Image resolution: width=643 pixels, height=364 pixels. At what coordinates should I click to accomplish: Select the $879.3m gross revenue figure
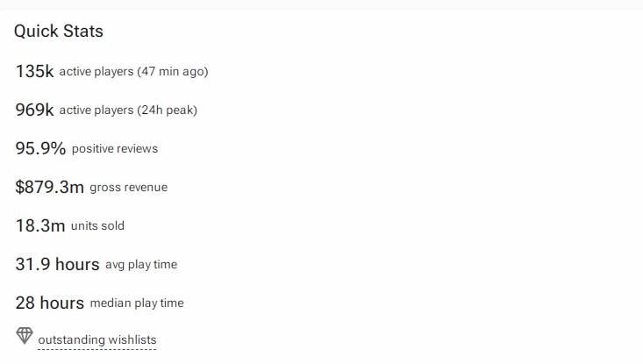point(50,187)
